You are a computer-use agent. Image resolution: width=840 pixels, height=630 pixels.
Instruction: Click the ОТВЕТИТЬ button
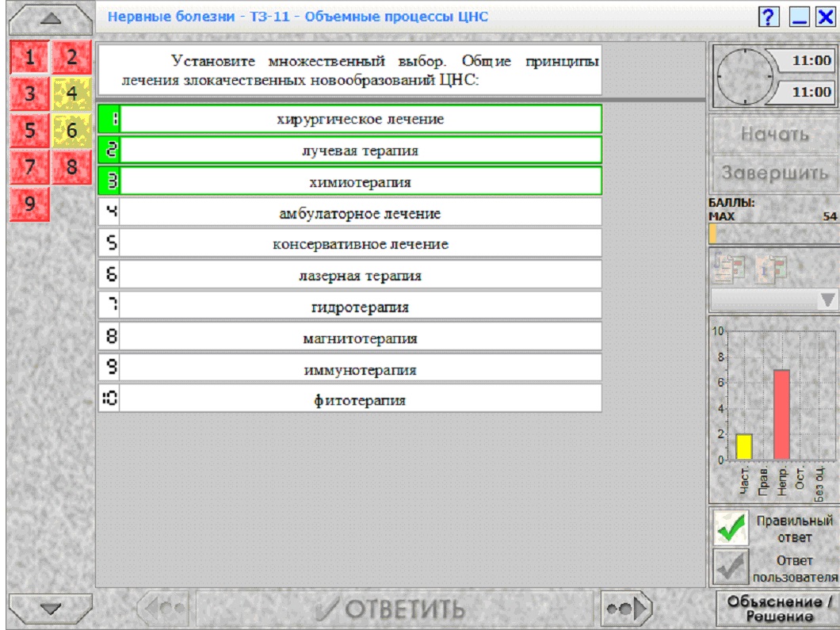395,609
